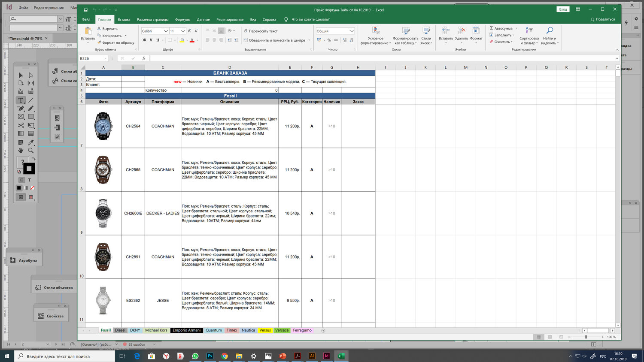Switch to the Michael Kors sheet tab
Image resolution: width=644 pixels, height=362 pixels.
(x=156, y=330)
